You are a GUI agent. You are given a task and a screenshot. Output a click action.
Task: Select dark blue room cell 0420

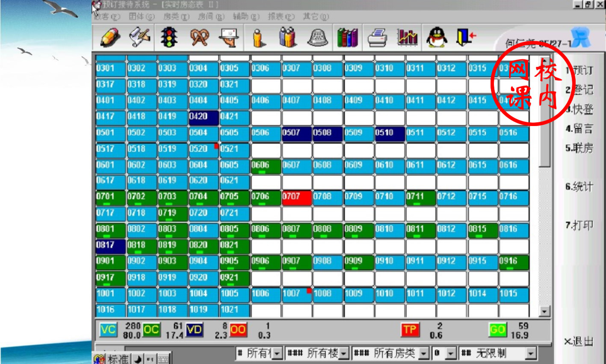(204, 118)
